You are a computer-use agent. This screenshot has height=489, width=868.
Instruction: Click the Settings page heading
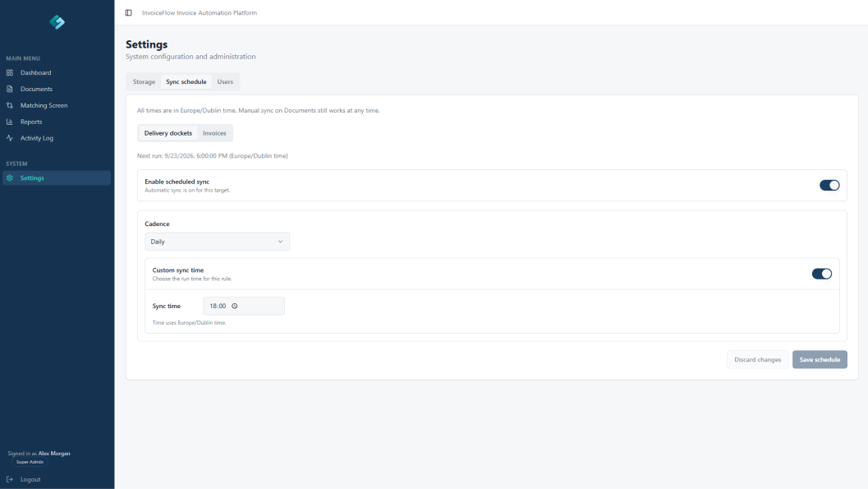pyautogui.click(x=147, y=44)
